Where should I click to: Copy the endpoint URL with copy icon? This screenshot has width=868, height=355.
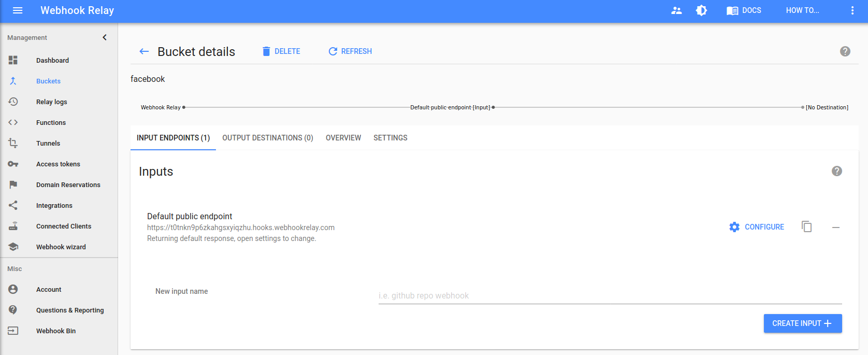(807, 226)
